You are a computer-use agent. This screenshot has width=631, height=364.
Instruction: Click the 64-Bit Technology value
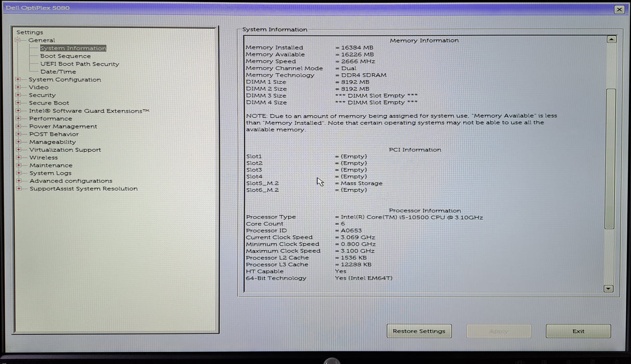[364, 278]
